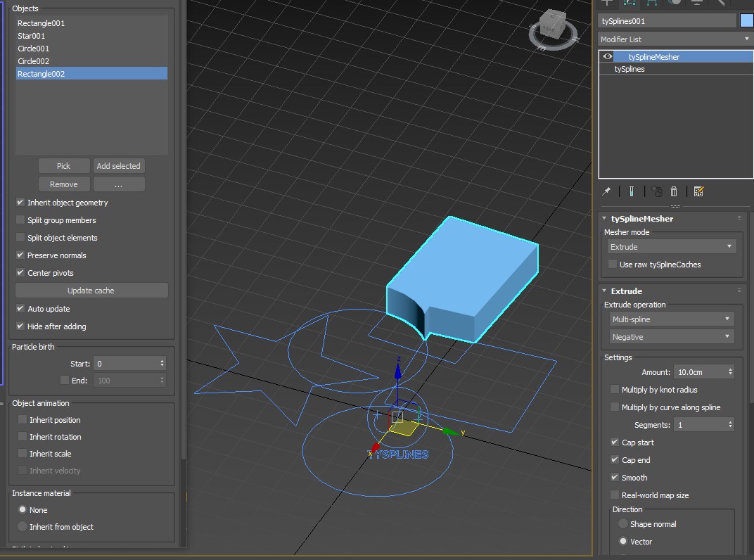Select Inherit from object radio
This screenshot has height=560, width=754.
click(x=22, y=526)
